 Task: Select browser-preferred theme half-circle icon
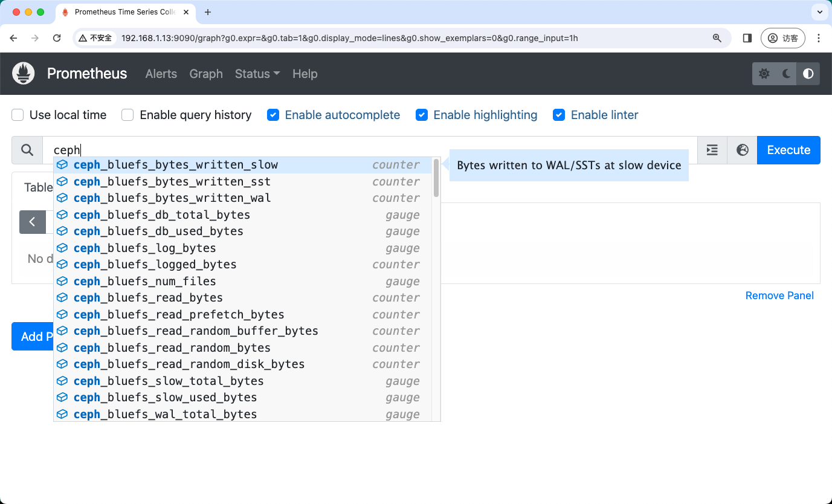pyautogui.click(x=808, y=74)
